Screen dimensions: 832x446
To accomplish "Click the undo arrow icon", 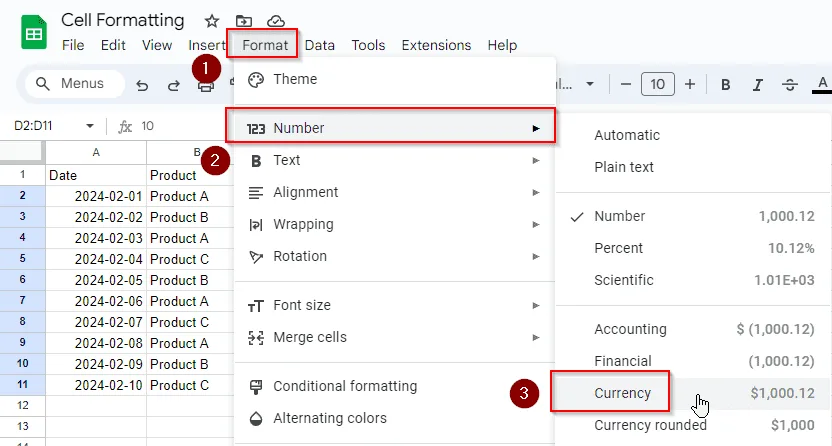I will coord(142,85).
